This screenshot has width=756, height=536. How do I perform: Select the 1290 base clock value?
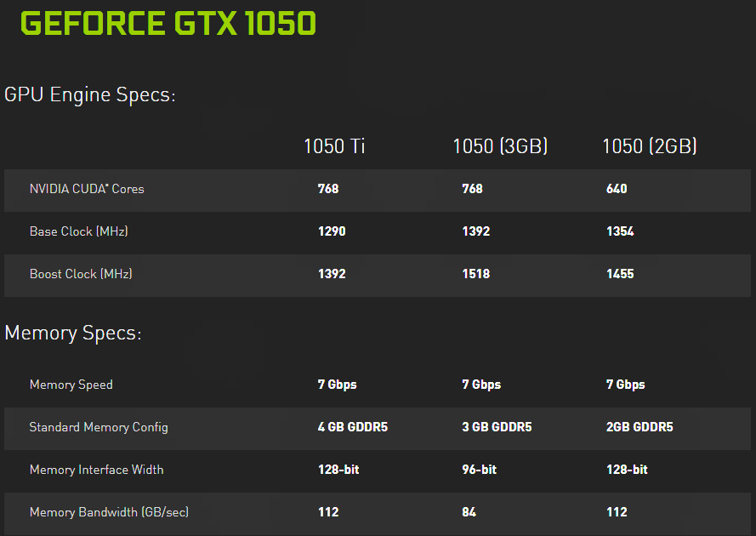(332, 231)
